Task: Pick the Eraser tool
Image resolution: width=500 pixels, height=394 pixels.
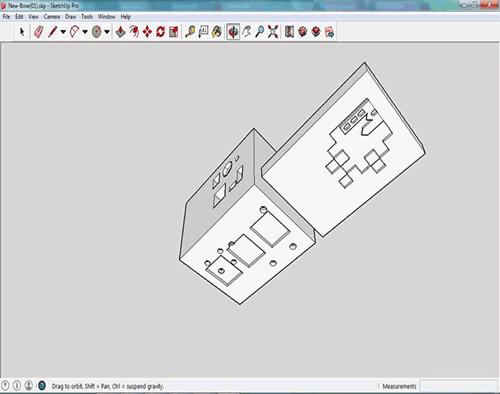Action: [39, 32]
